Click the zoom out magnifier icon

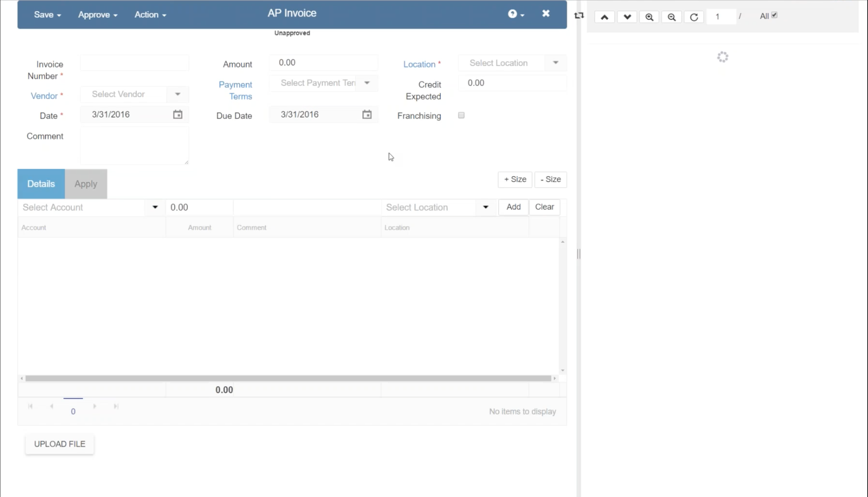672,17
